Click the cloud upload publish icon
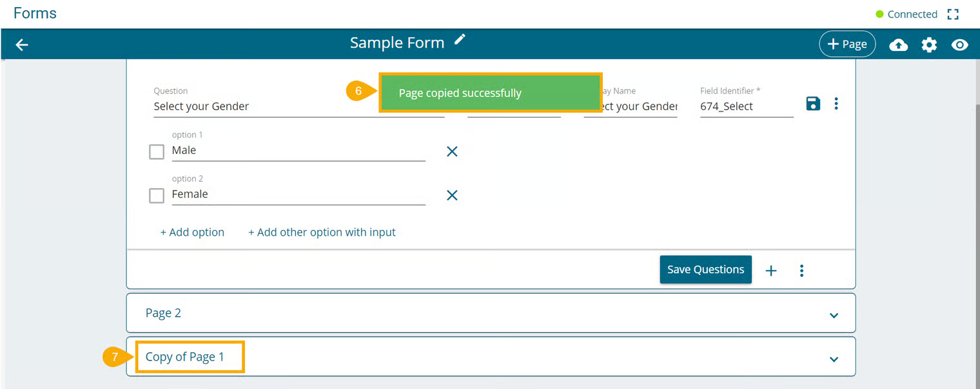Image resolution: width=980 pixels, height=389 pixels. 898,44
